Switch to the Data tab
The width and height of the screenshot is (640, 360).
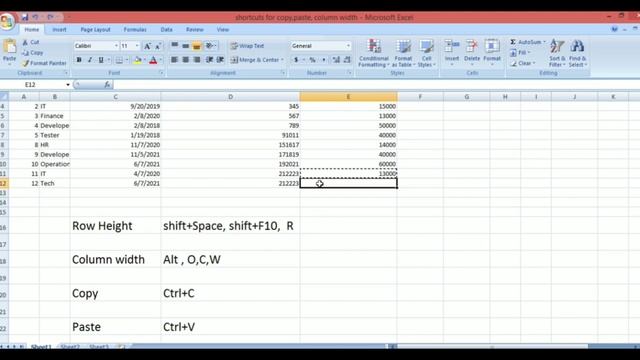coord(167,30)
